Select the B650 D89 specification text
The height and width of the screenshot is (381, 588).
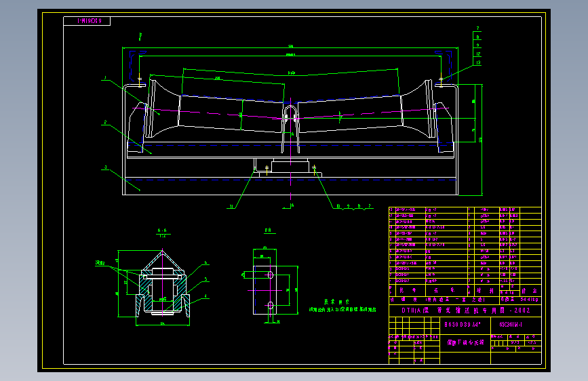point(463,324)
